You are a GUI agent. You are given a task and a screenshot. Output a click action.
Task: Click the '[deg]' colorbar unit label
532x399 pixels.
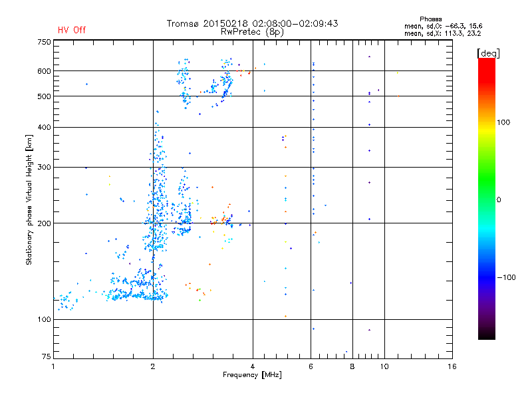coord(488,53)
